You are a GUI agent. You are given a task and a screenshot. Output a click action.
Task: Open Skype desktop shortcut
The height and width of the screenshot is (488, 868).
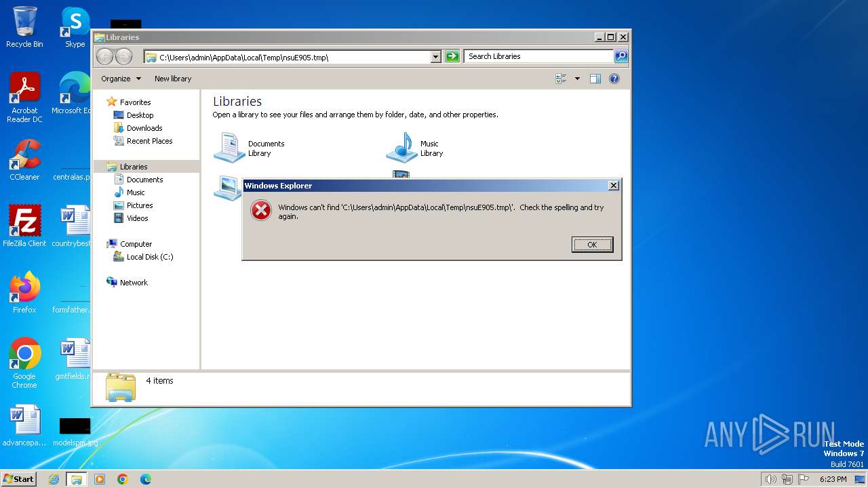tap(75, 27)
